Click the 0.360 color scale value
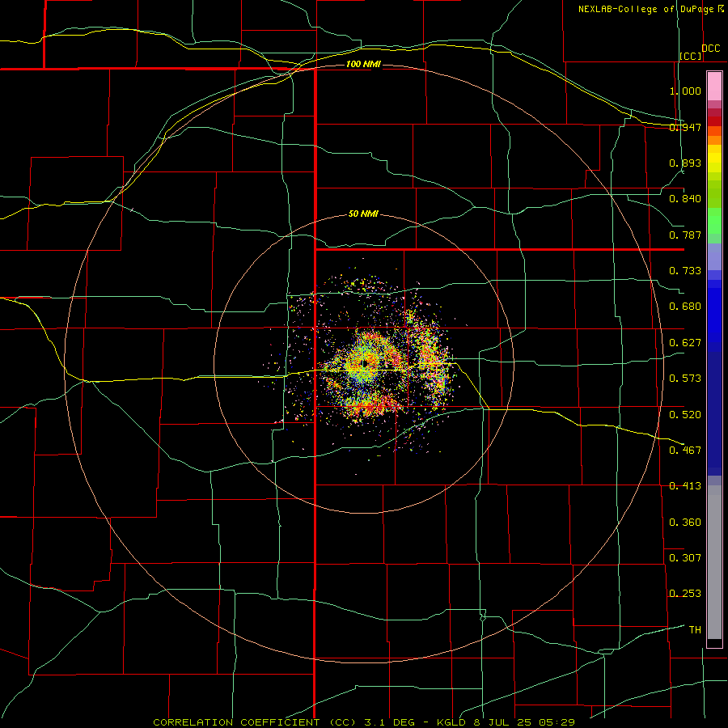This screenshot has width=728, height=728. [685, 523]
